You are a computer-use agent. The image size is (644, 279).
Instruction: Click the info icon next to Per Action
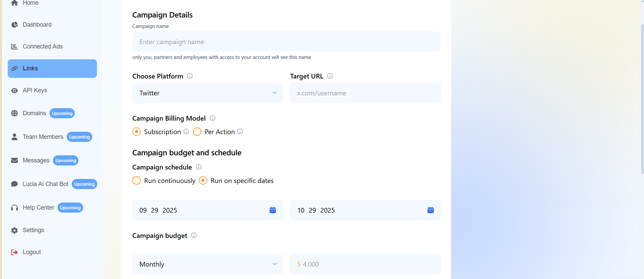coord(240,131)
